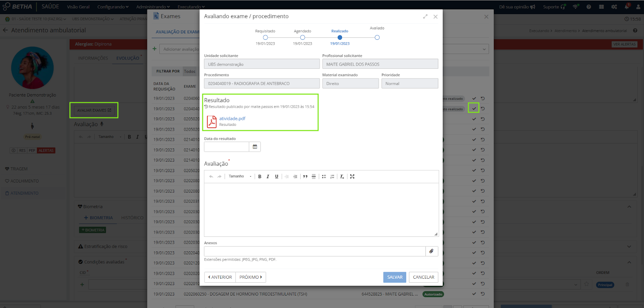This screenshot has height=308, width=644.
Task: Open the user profile icon
Action: point(638,7)
